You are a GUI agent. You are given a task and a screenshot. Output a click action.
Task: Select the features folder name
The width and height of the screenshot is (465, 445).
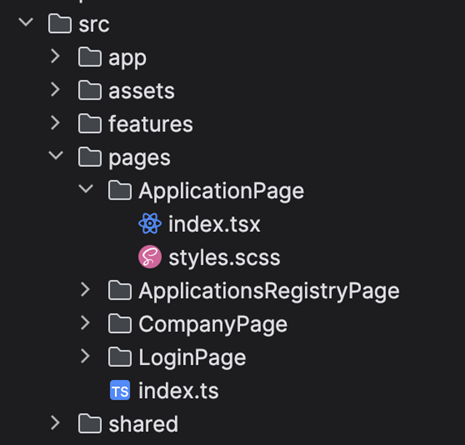pyautogui.click(x=151, y=124)
